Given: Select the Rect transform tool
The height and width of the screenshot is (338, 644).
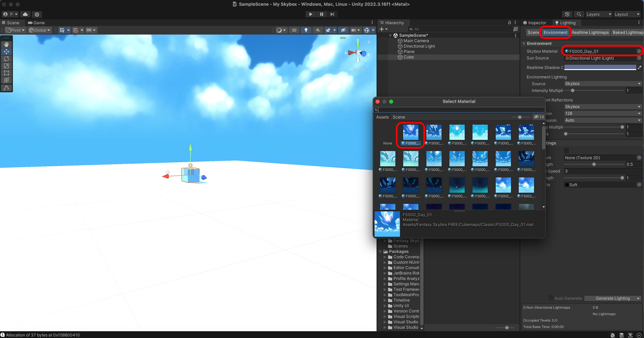Looking at the screenshot, I should [x=6, y=73].
